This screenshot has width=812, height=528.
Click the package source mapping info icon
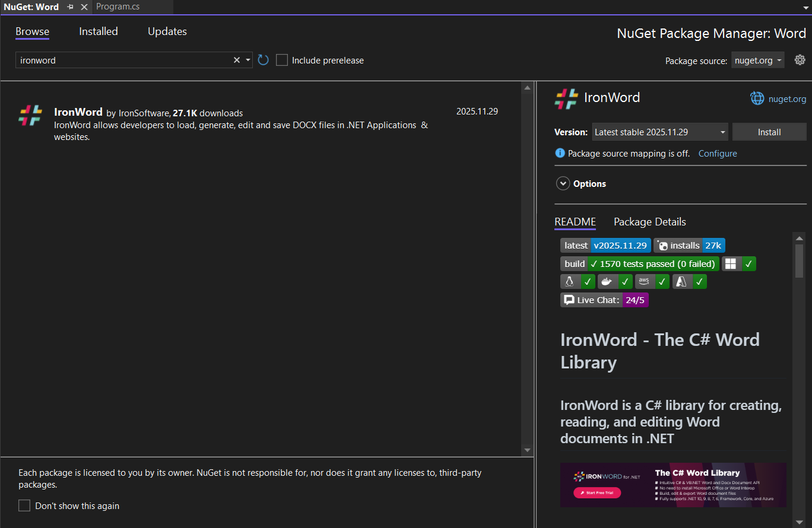coord(560,153)
